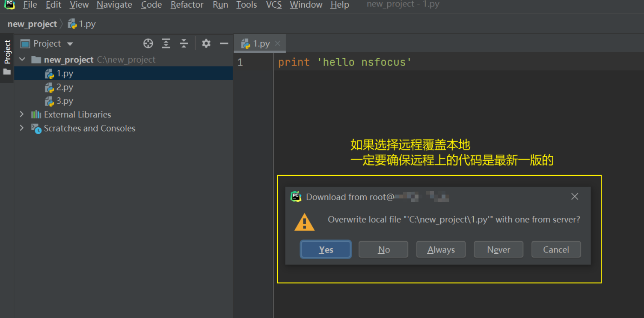Viewport: 644px width, 318px height.
Task: Hide the Project panel with minus icon
Action: (x=224, y=44)
